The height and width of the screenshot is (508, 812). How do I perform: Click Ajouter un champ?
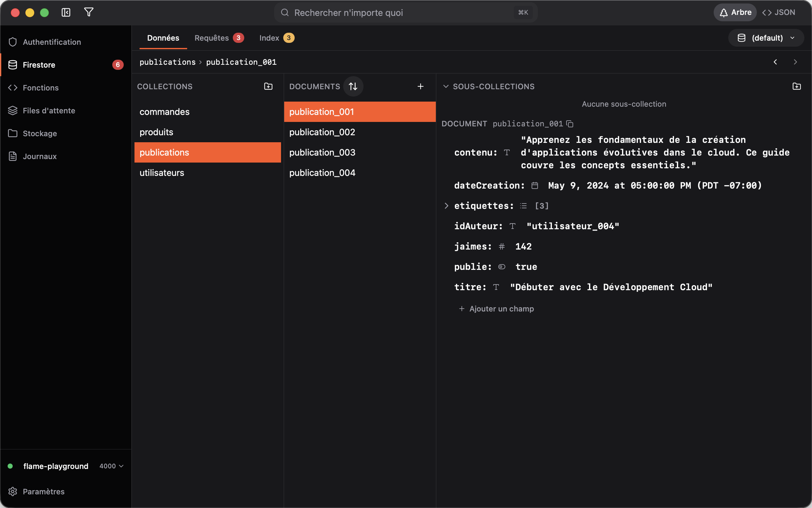pyautogui.click(x=496, y=309)
